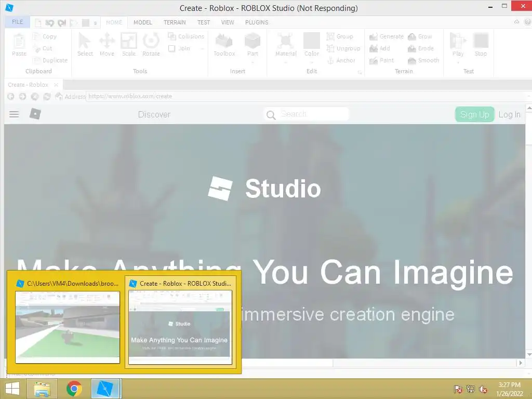Toggle the Join checkbox
This screenshot has height=399, width=532.
(171, 48)
